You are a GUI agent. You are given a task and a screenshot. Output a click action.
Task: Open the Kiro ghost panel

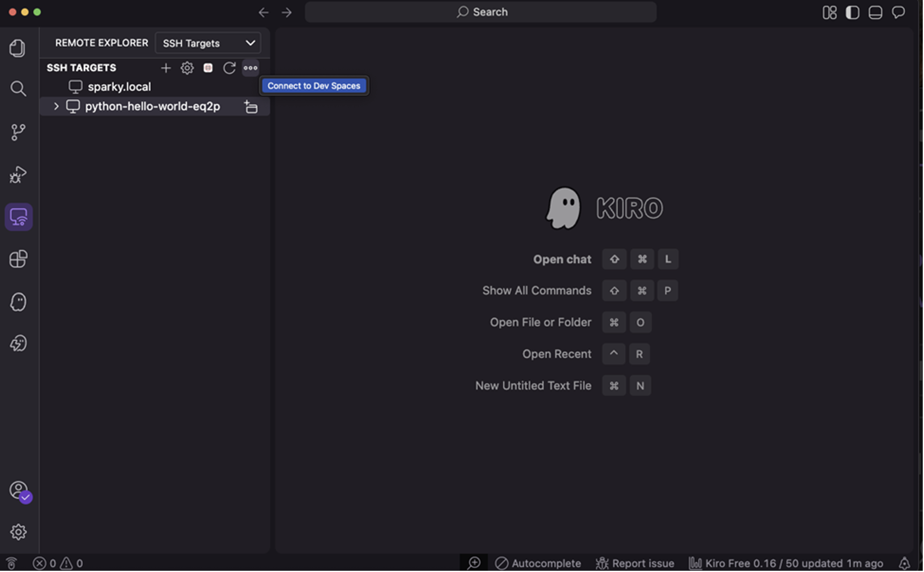click(x=18, y=302)
